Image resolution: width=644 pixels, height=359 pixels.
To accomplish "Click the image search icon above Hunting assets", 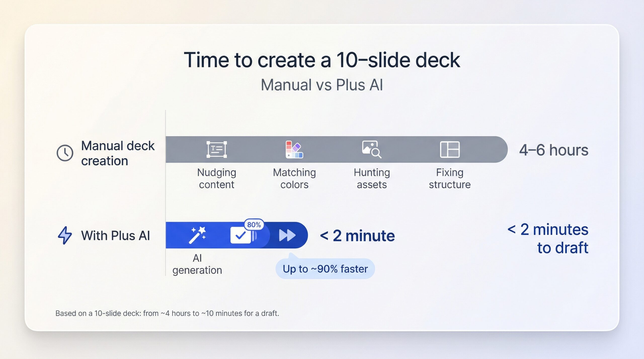I will (372, 149).
